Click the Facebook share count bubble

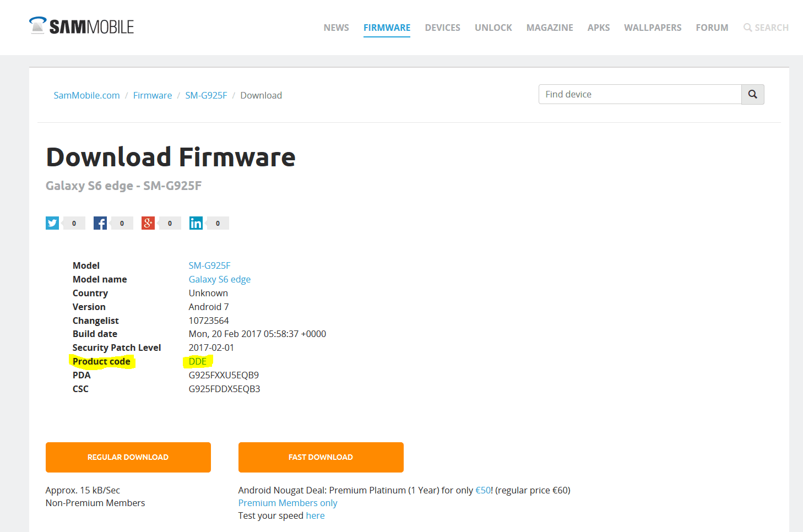click(x=122, y=223)
